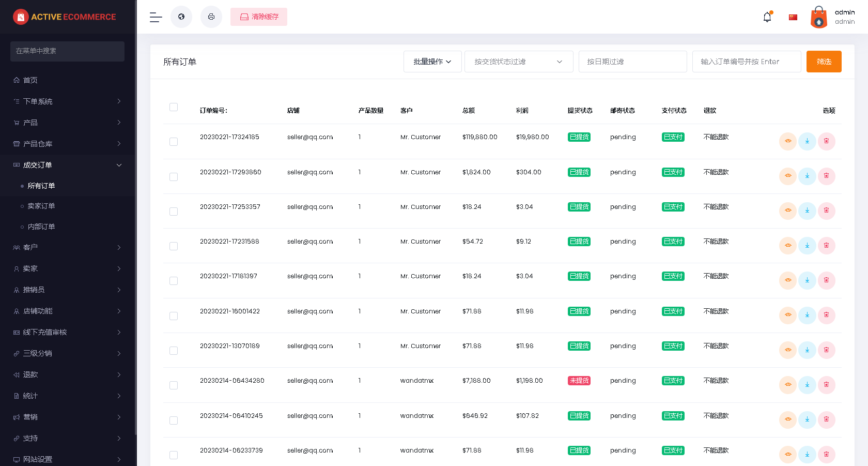Screen dimensions: 868x466
Task: View order 20230214-06434280 details
Action: 788,385
